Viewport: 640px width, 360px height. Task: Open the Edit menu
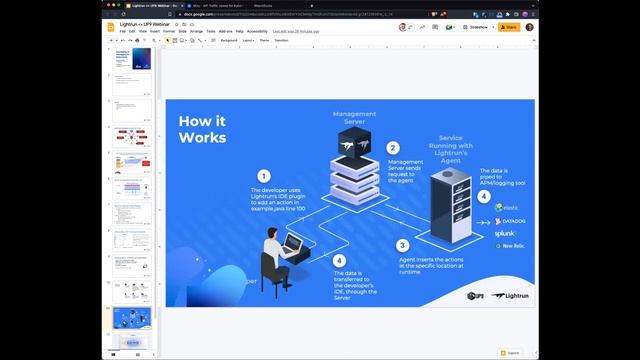[132, 31]
